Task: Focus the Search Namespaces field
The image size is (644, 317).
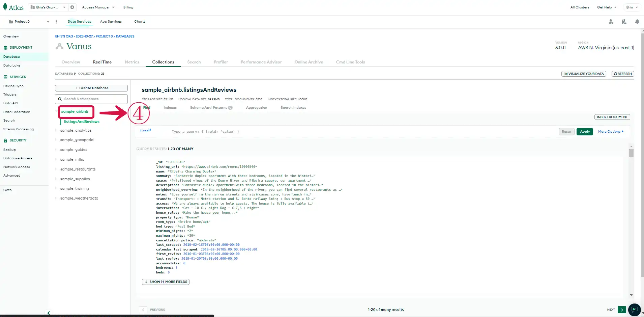Action: click(x=91, y=99)
